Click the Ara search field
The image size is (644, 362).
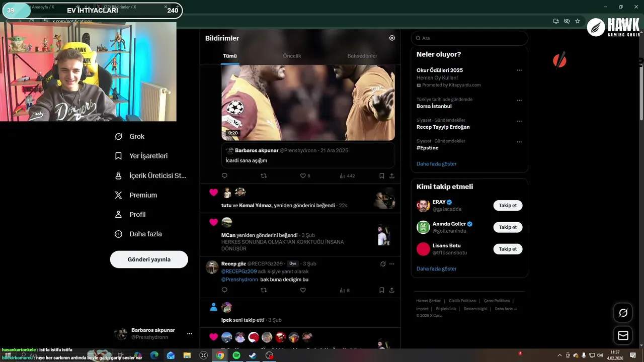click(469, 38)
